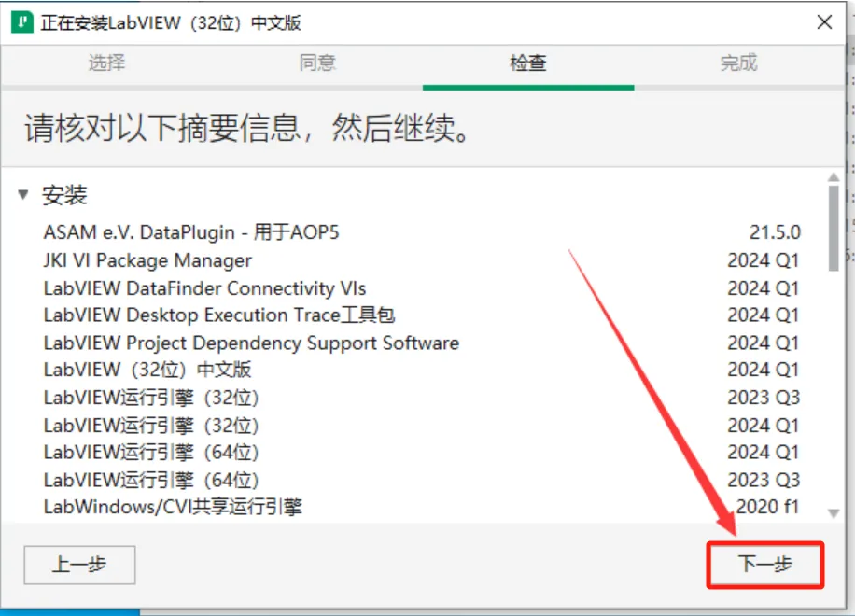Close the LabVIEW installer window
The width and height of the screenshot is (855, 616).
(x=824, y=22)
